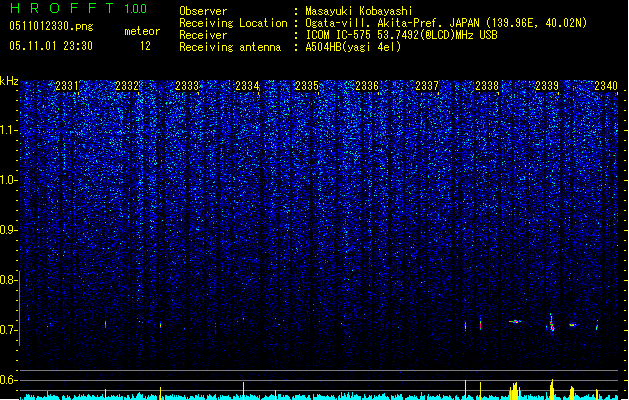
Task: Click the Receiving Location label
Action: pos(233,23)
